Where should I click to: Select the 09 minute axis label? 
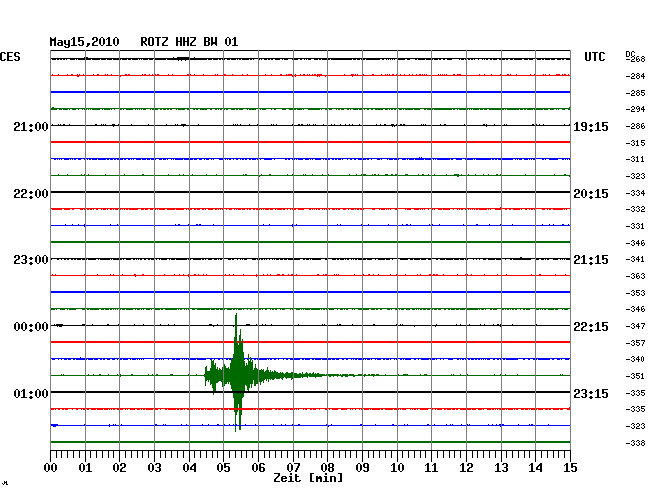(362, 468)
